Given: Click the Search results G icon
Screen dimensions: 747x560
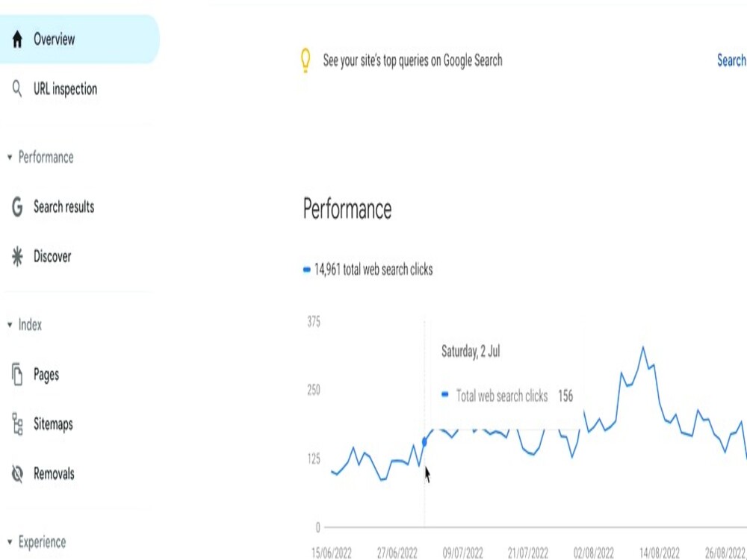Looking at the screenshot, I should pyautogui.click(x=16, y=207).
